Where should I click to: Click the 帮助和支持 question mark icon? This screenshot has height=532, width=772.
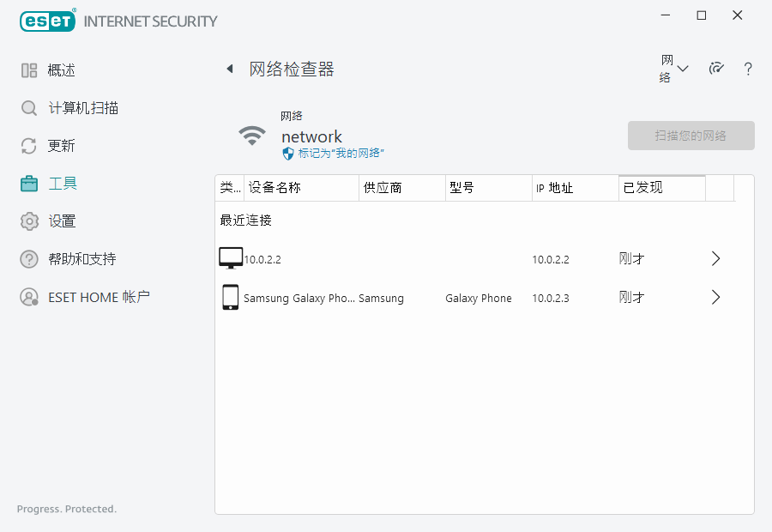(x=29, y=259)
